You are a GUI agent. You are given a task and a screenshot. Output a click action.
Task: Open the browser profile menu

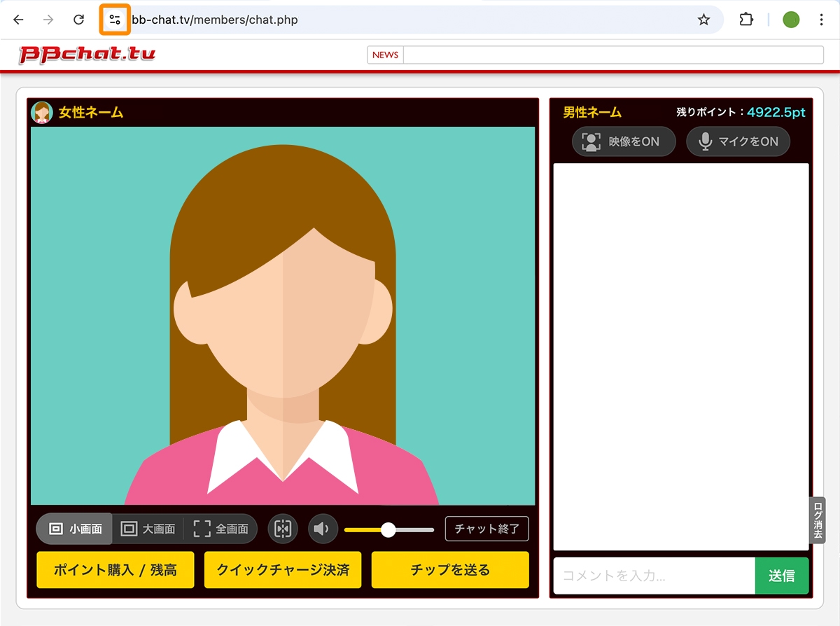(x=790, y=20)
